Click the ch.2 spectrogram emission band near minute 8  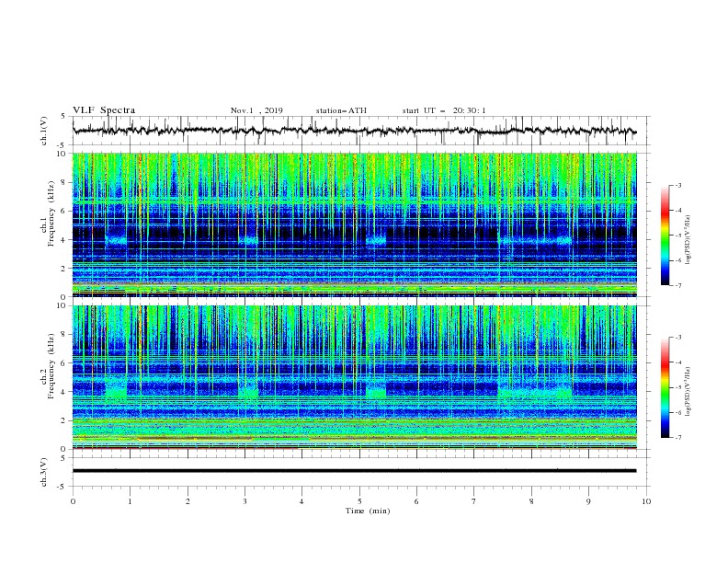click(x=535, y=393)
